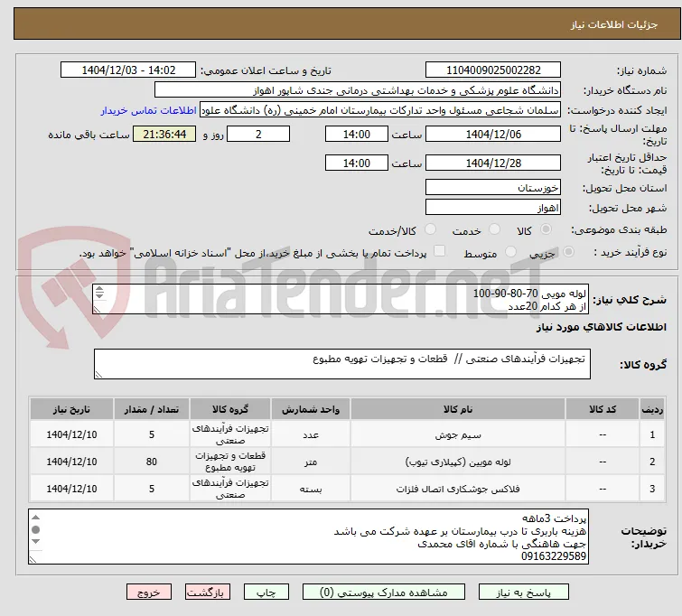Click the گروه کالا column header in table

pos(230,409)
